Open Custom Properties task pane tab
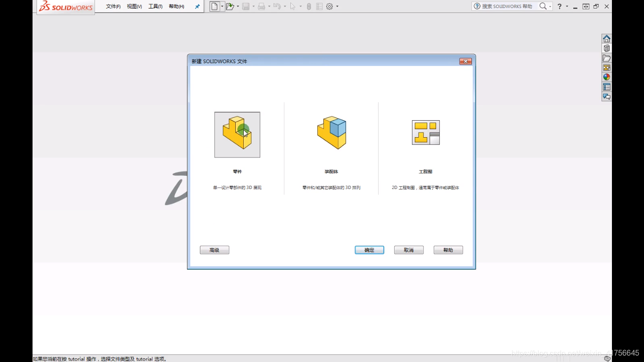644x362 pixels. [607, 87]
